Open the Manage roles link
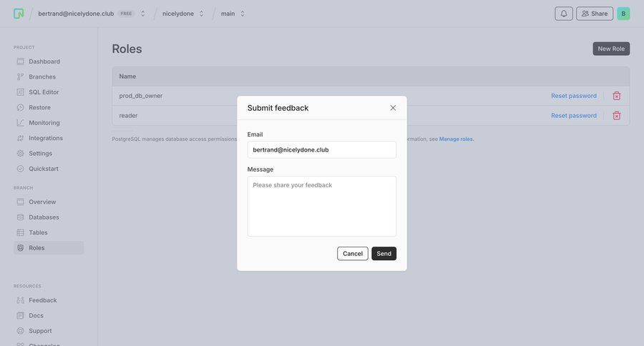Image resolution: width=644 pixels, height=346 pixels. pos(456,139)
